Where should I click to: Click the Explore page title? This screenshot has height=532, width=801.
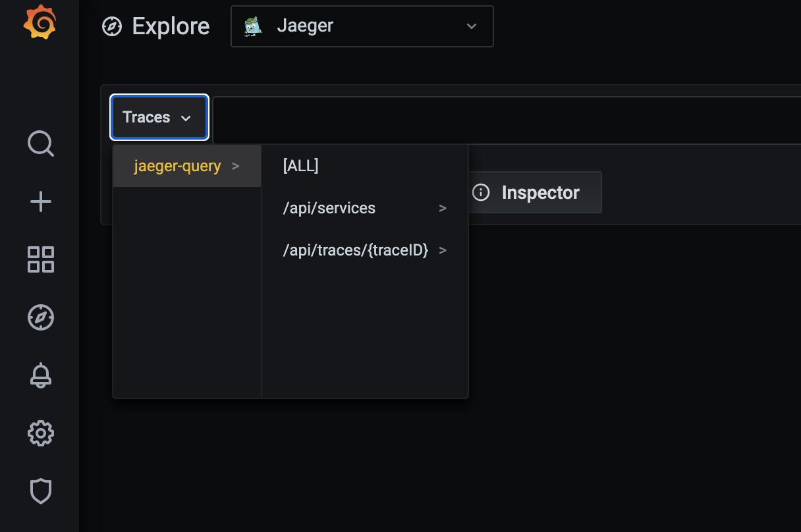click(171, 26)
